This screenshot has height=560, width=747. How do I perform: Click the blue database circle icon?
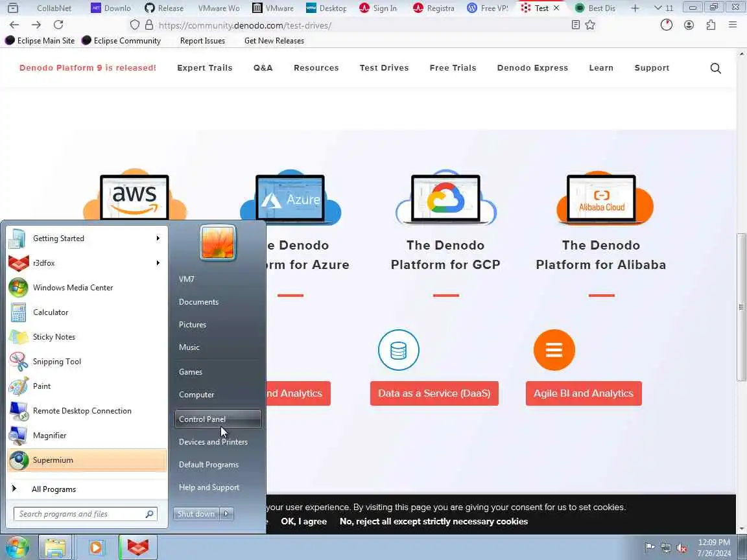point(398,350)
